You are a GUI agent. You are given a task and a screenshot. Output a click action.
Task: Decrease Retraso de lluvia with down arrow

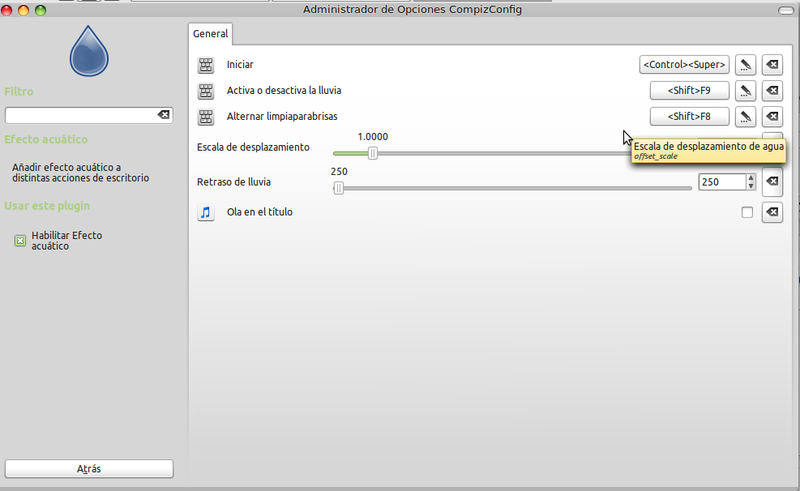(751, 186)
